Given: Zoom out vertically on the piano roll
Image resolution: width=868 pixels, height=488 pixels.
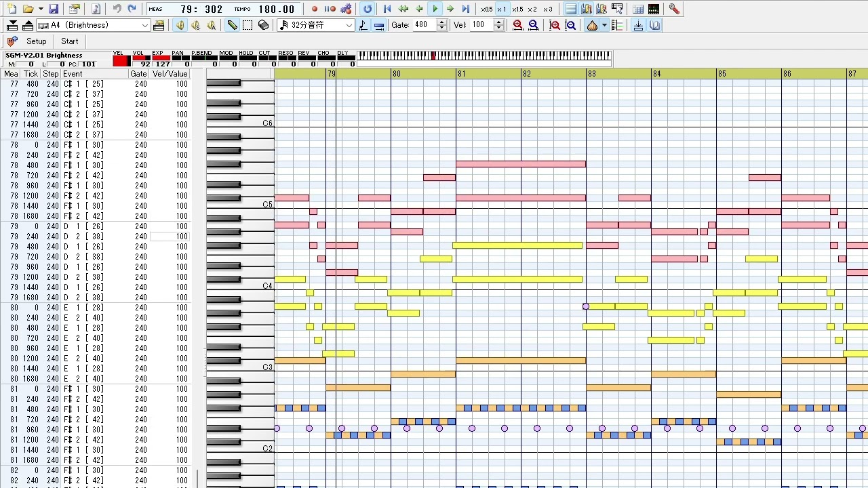Looking at the screenshot, I should click(x=570, y=25).
